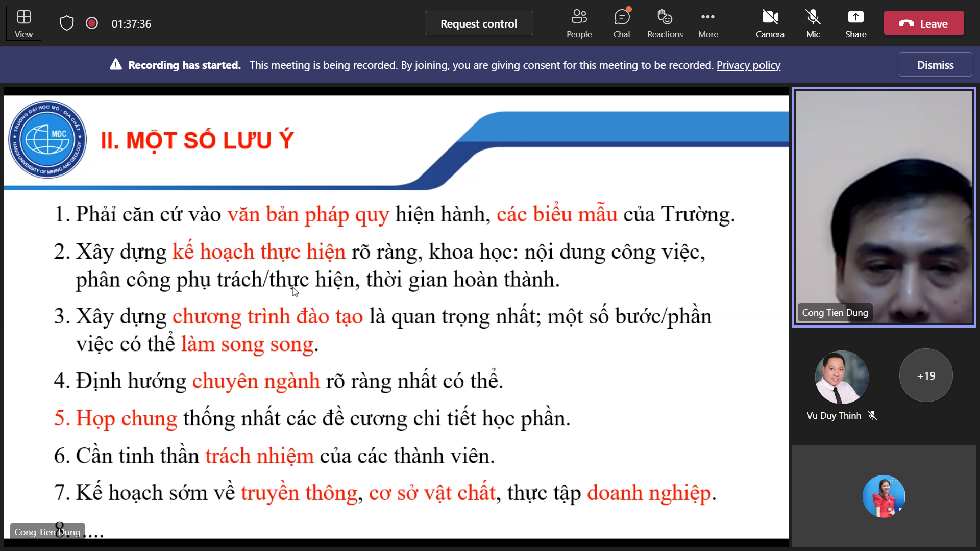Click the recording warning triangle icon
The width and height of the screenshot is (980, 551).
[x=116, y=65]
